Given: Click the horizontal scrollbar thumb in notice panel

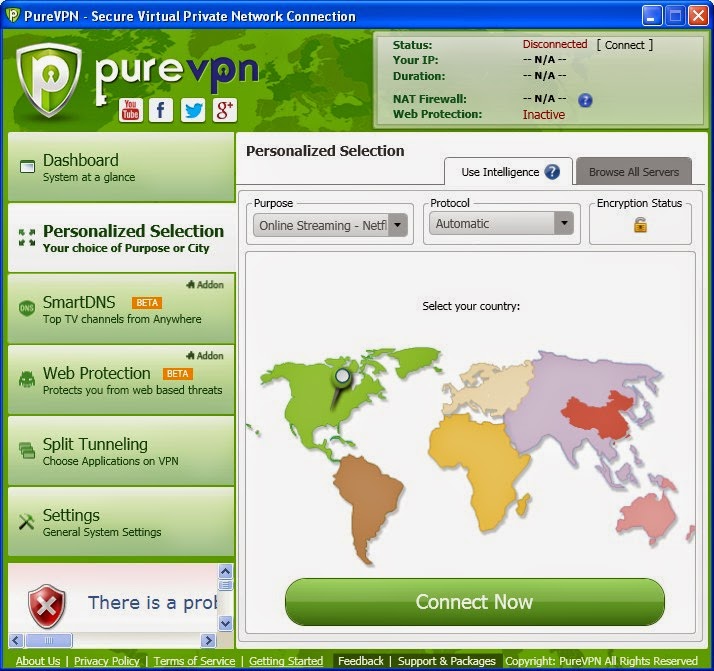Looking at the screenshot, I should [49, 640].
